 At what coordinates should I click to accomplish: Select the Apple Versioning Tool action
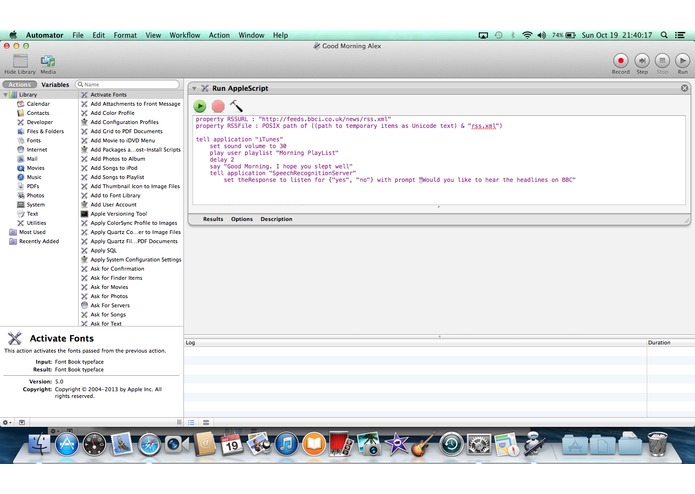point(118,214)
